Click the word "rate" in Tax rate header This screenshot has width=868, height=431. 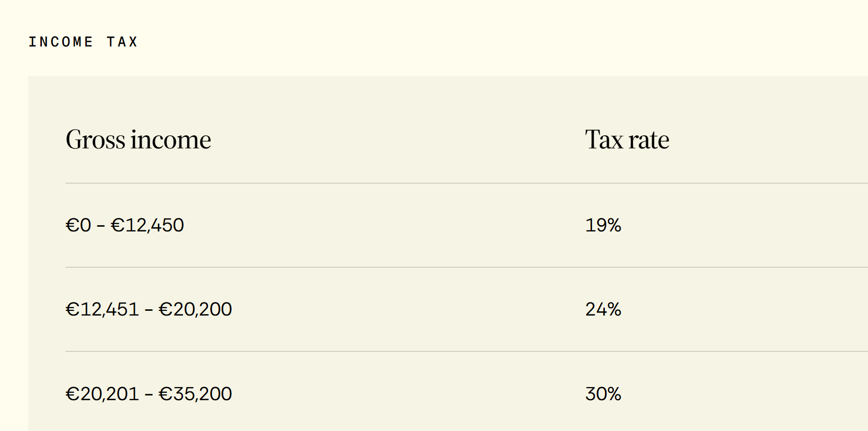click(x=649, y=141)
